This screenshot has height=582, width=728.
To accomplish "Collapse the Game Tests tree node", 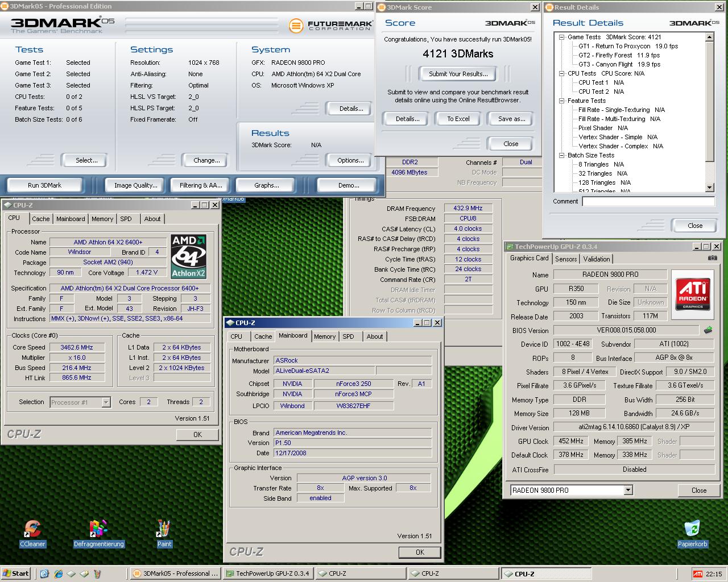I will [x=562, y=37].
